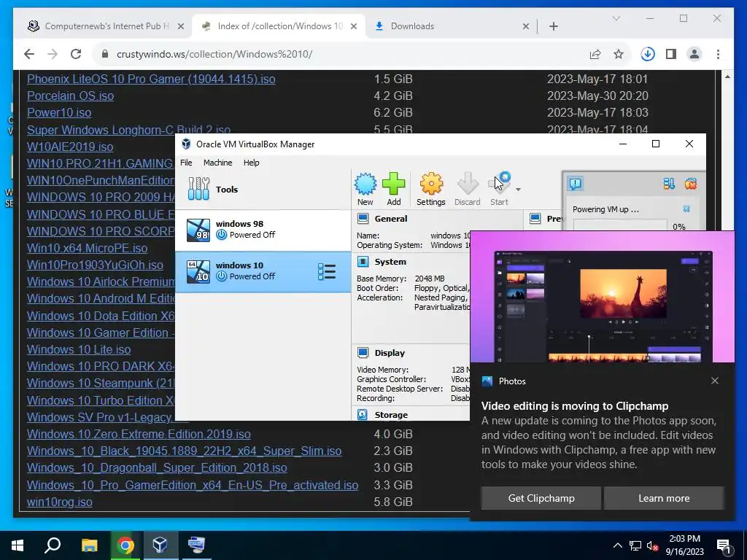This screenshot has width=747, height=560.
Task: Toggle the Chrome side panel icon
Action: pos(671,54)
